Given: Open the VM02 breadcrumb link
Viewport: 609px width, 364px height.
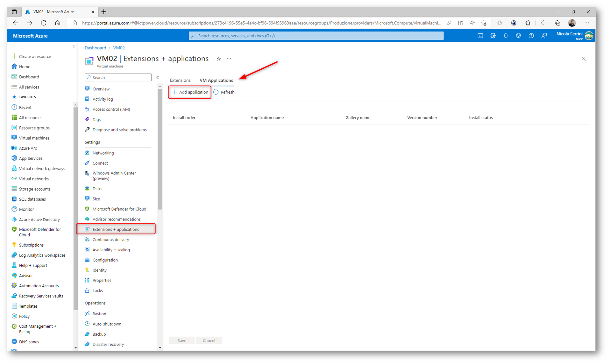Looking at the screenshot, I should [119, 48].
